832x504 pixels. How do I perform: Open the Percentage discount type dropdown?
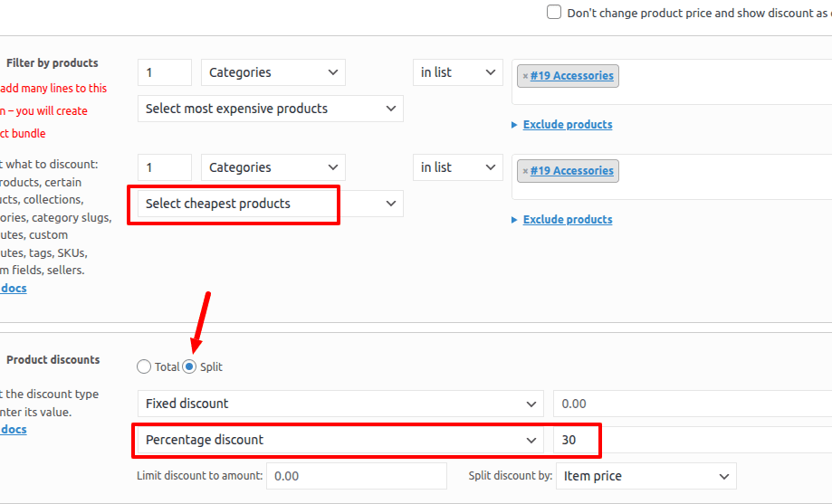[x=340, y=440]
